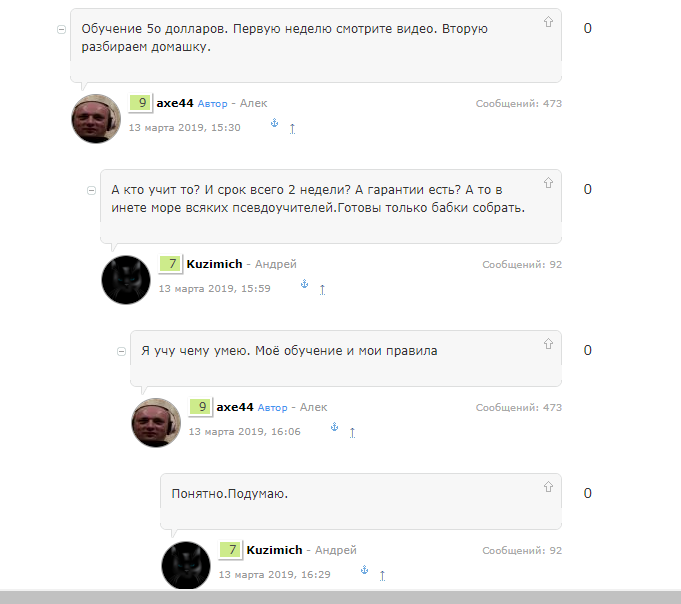Click rating badge 9 next to axe44 at 15:30
Viewport: 681px width, 604px height.
tap(140, 103)
